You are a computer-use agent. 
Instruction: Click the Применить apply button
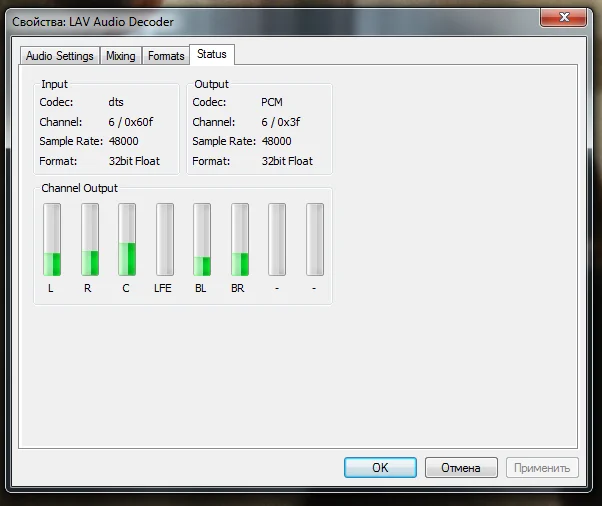tap(542, 467)
